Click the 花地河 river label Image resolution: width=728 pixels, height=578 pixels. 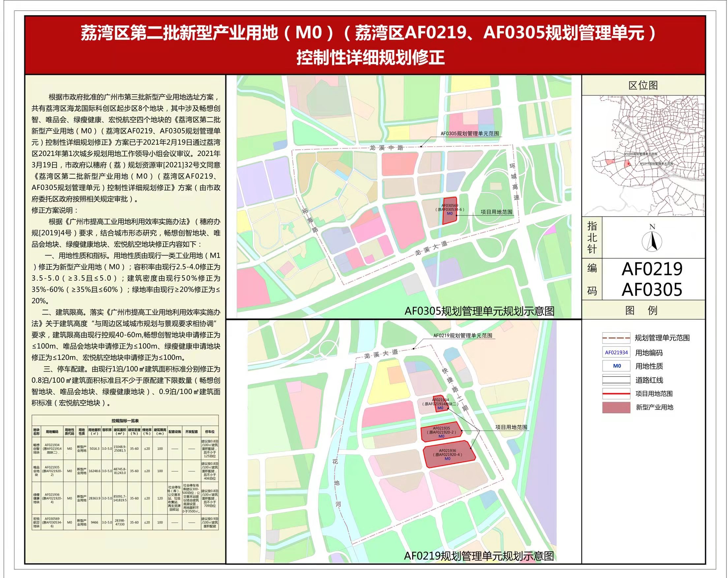pos(336,483)
